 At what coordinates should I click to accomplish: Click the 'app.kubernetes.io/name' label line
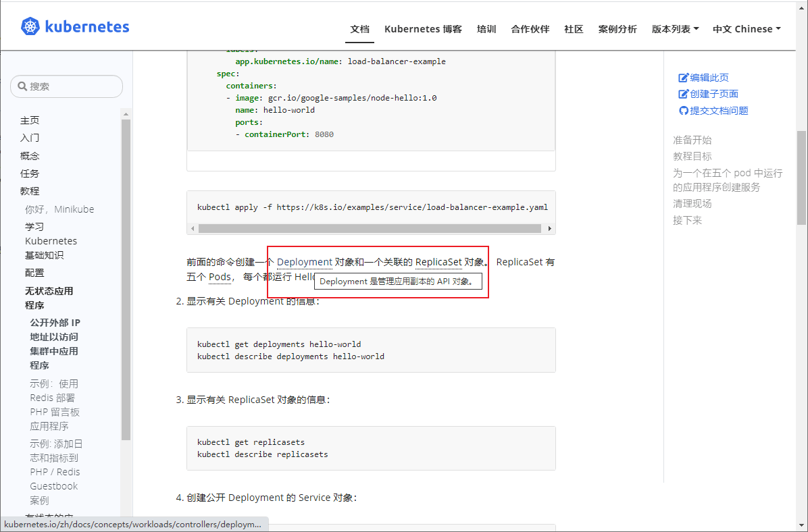(x=340, y=61)
